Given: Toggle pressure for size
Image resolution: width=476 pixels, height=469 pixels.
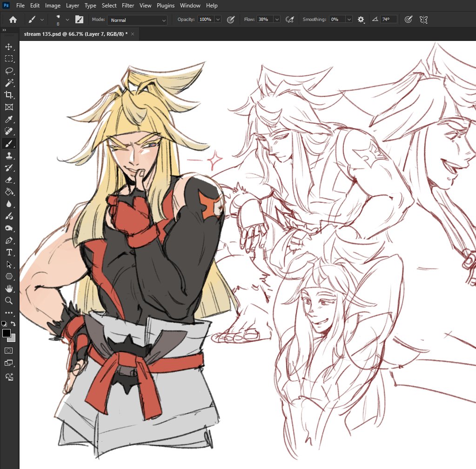Looking at the screenshot, I should click(x=409, y=20).
